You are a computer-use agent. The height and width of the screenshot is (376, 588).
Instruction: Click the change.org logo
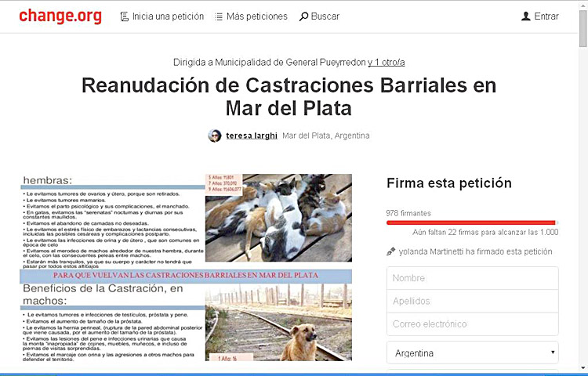[60, 16]
